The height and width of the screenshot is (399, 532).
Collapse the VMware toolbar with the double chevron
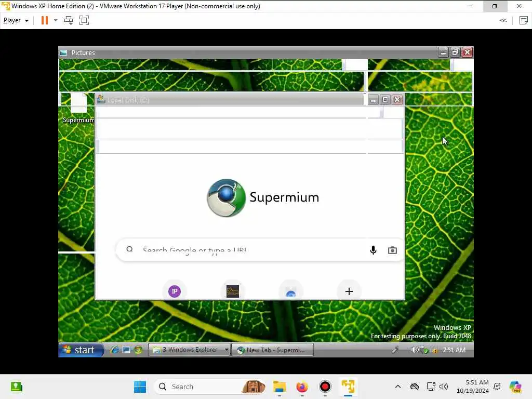(503, 20)
